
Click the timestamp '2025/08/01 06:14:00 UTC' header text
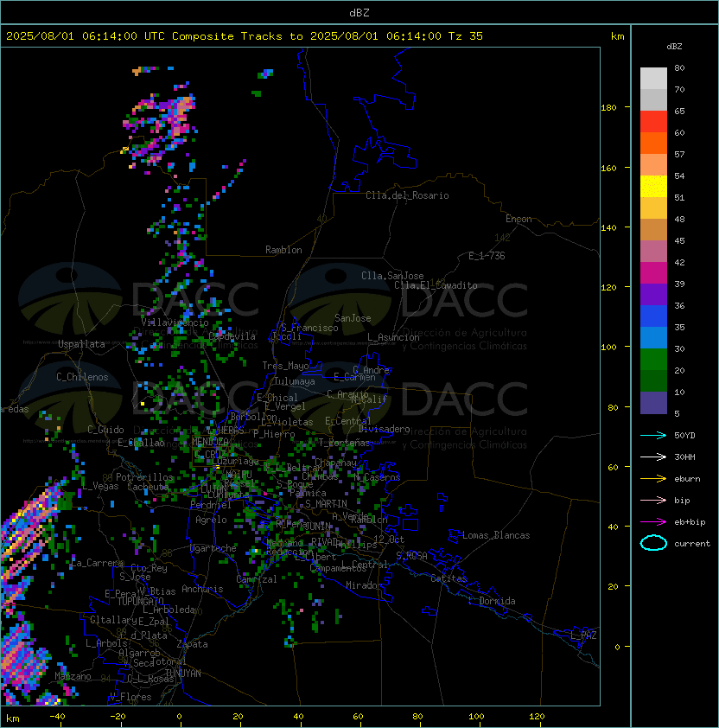86,36
